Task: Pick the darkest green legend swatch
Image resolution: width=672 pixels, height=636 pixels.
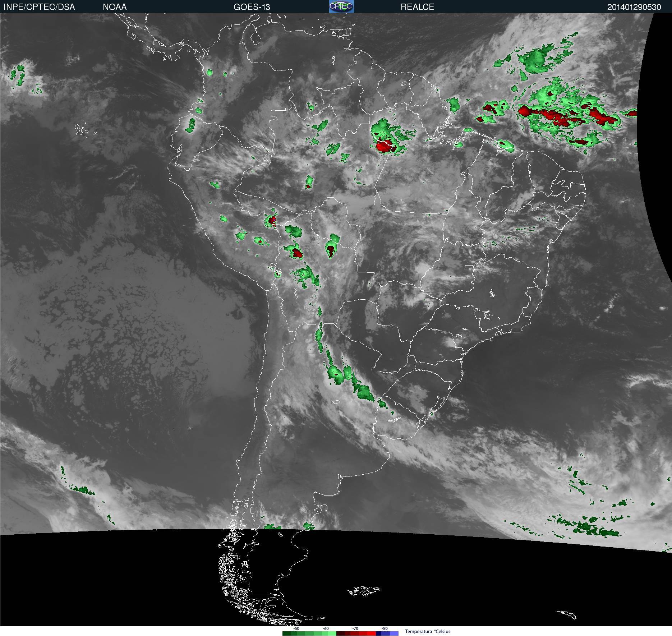Action: tap(287, 633)
